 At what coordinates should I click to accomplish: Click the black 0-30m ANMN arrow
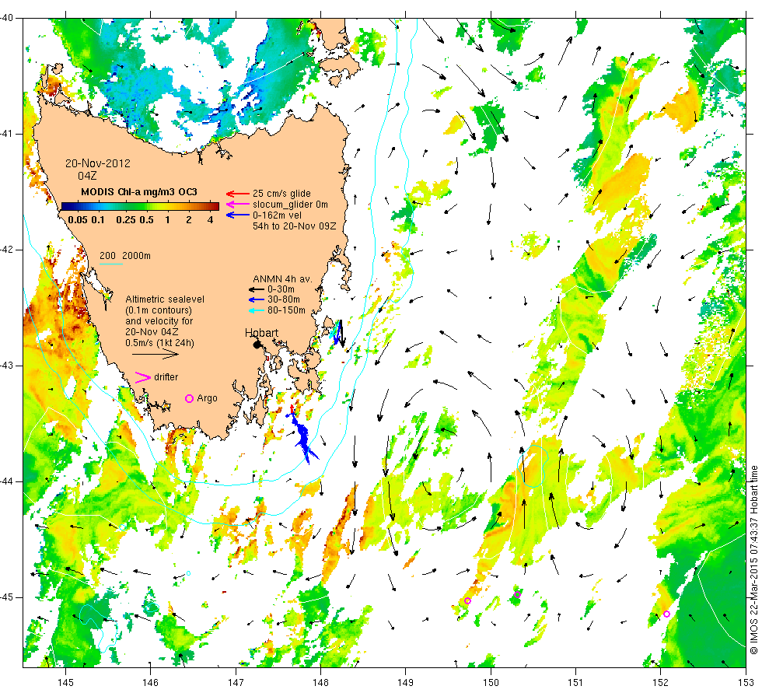[256, 289]
